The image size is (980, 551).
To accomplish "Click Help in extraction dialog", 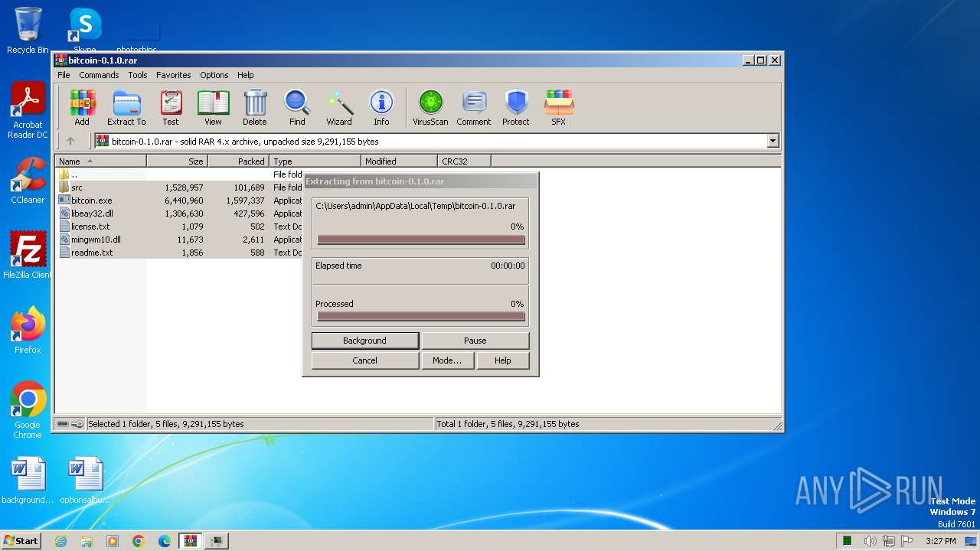I will pos(503,360).
